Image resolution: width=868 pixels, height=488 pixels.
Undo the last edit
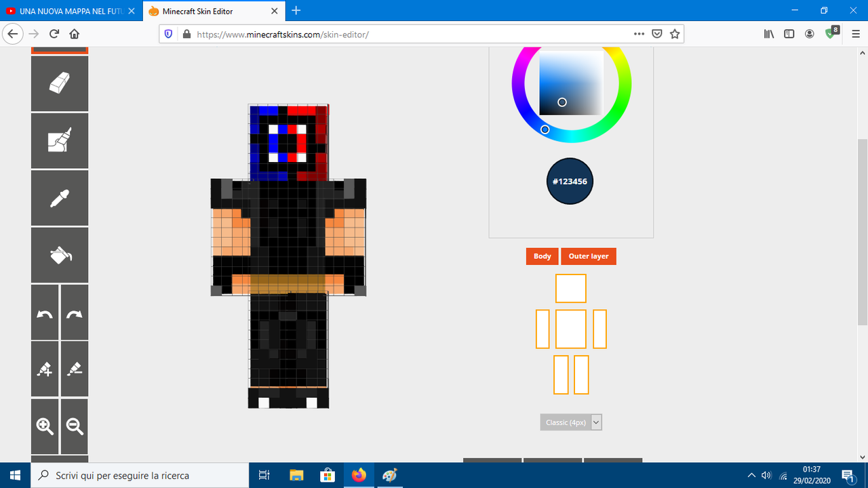(44, 312)
